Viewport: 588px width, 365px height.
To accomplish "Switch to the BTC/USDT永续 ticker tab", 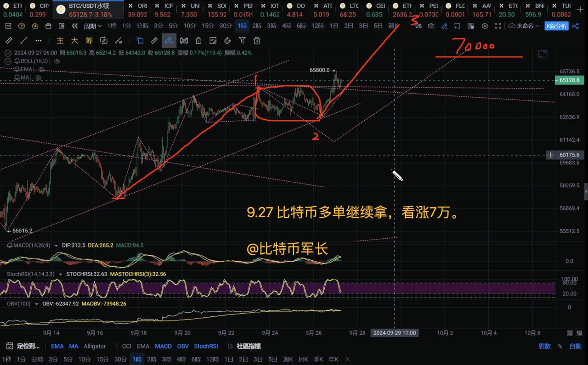I will [x=89, y=10].
